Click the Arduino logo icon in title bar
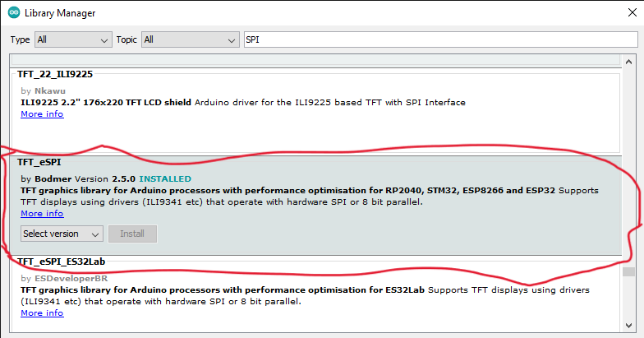Image resolution: width=644 pixels, height=338 pixels. (14, 13)
